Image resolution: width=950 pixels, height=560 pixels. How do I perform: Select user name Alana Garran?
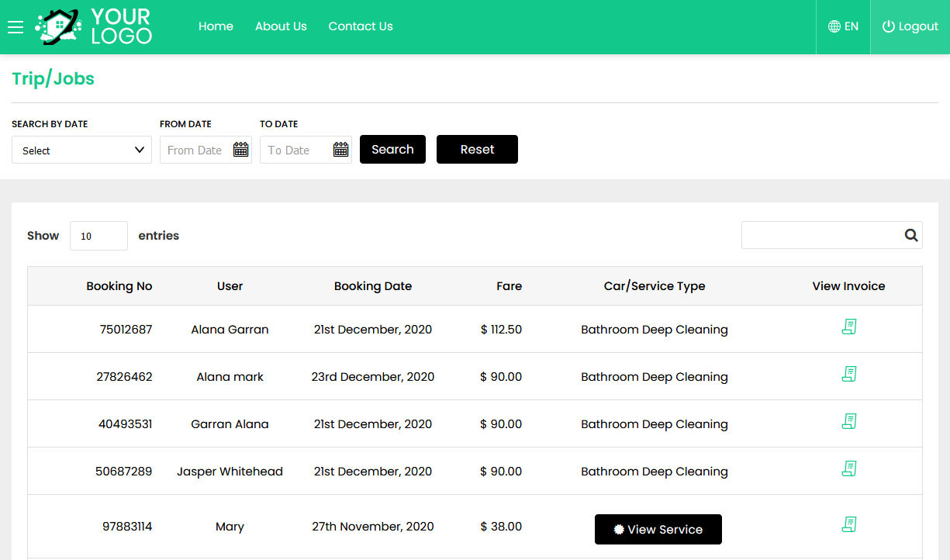(x=230, y=330)
